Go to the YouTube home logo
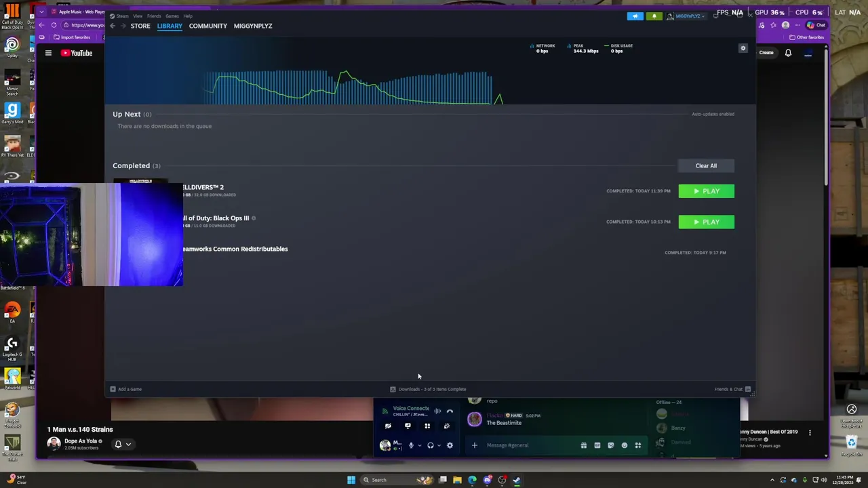The width and height of the screenshot is (868, 488). click(x=77, y=53)
